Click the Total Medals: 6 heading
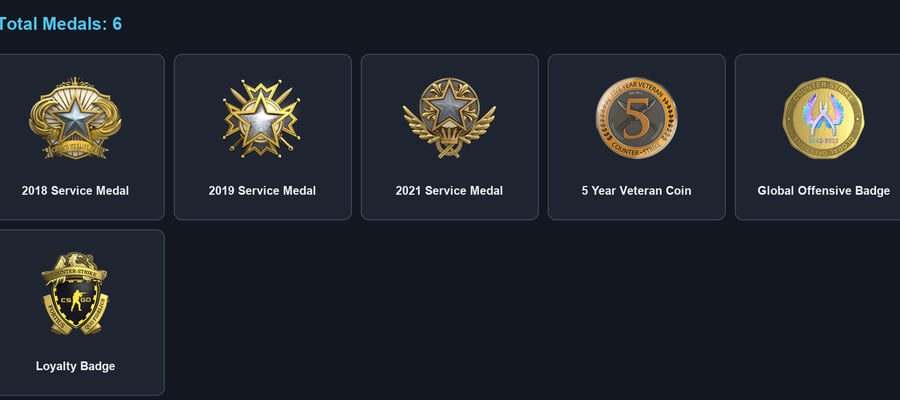The image size is (900, 400). (x=60, y=24)
